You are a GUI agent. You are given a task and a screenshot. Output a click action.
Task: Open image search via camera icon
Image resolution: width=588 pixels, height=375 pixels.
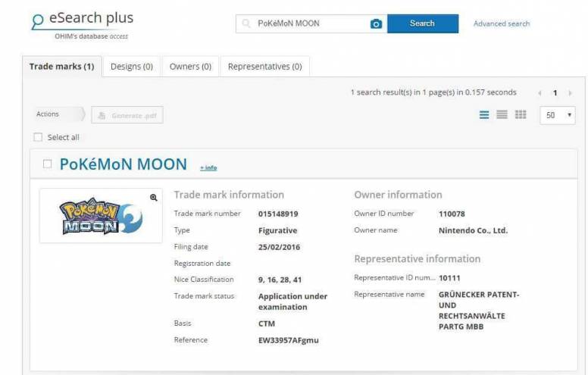click(x=376, y=24)
